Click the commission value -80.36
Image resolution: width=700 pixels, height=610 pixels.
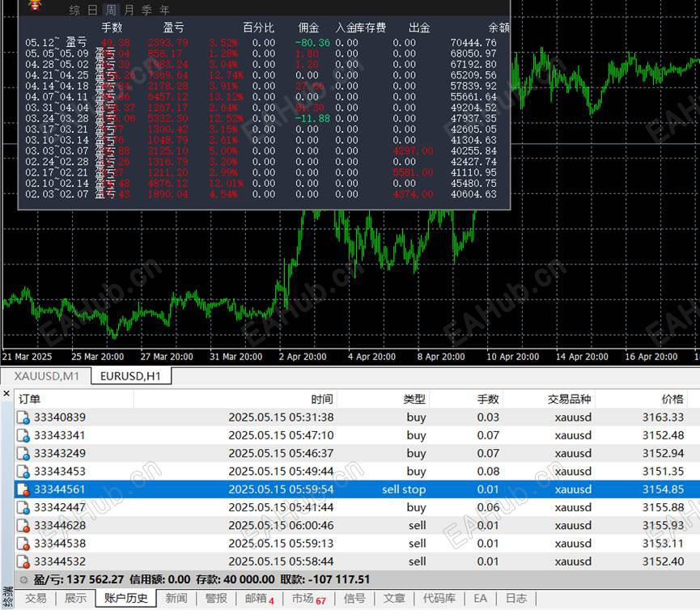pyautogui.click(x=312, y=43)
